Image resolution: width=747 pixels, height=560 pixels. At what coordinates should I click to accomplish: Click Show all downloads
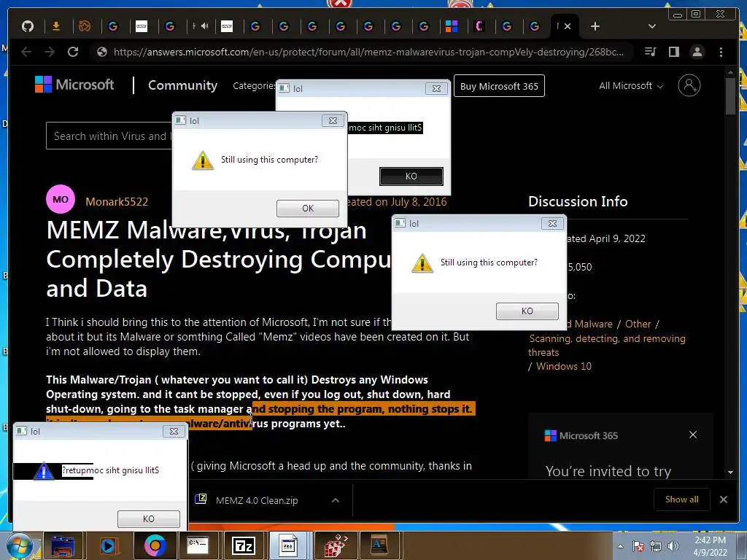tap(682, 499)
